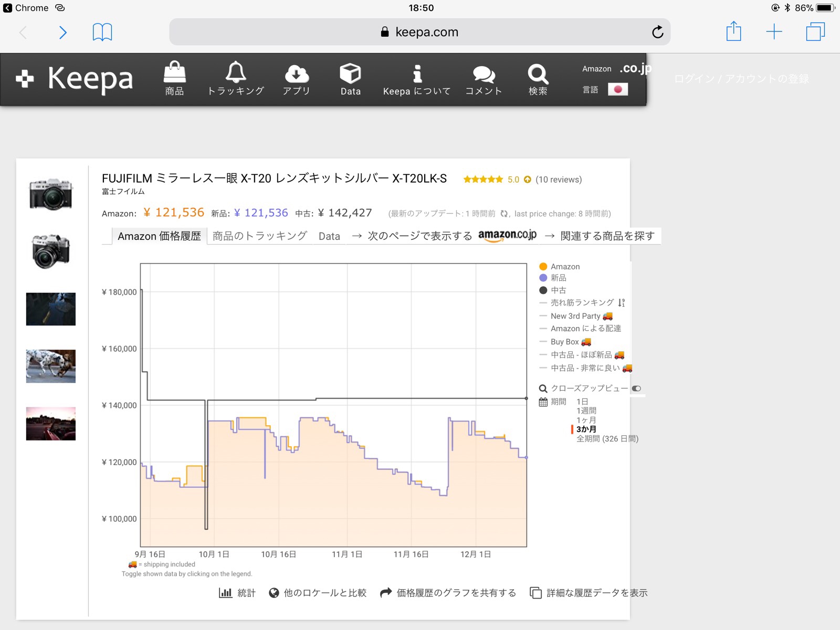Tap the keepa.com address bar

coord(419,32)
